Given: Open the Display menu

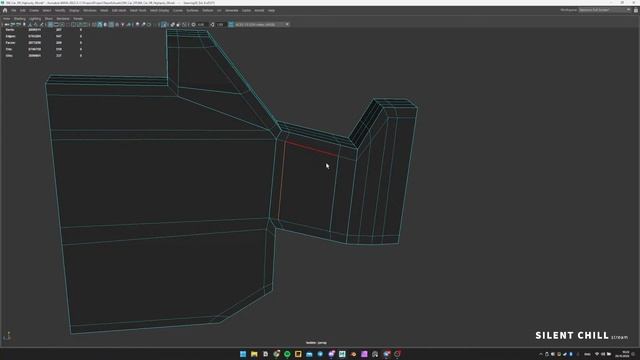Looking at the screenshot, I should [x=74, y=10].
